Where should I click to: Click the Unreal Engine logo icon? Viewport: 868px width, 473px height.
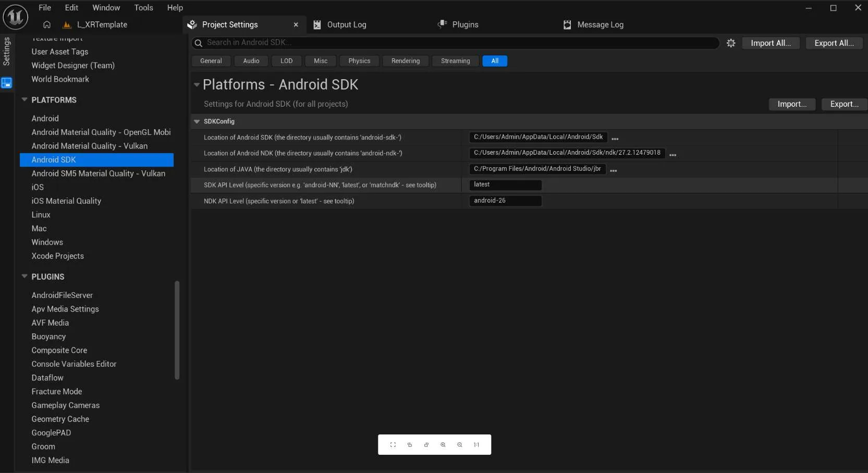tap(15, 17)
